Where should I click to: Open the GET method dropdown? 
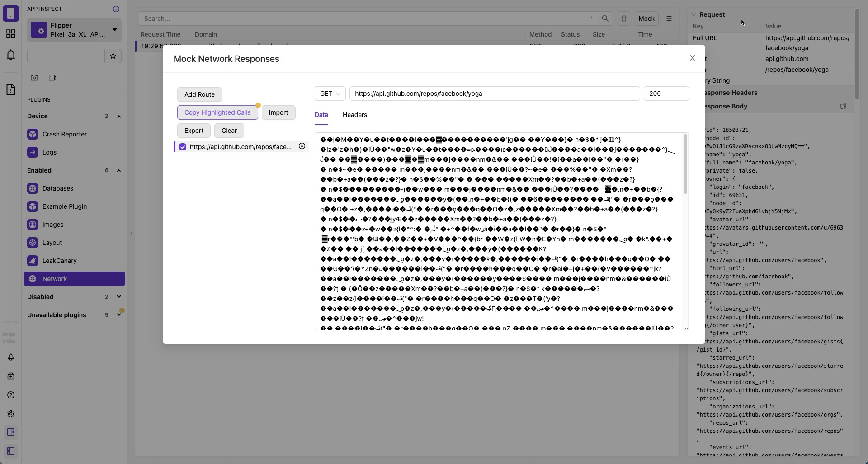coord(330,94)
